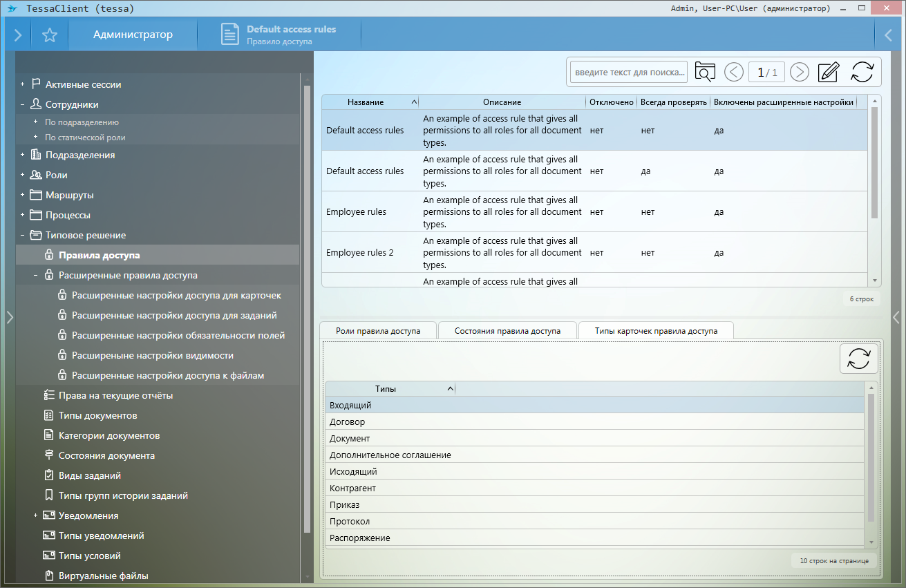The height and width of the screenshot is (588, 906).
Task: Click the edit card pencil icon
Action: (x=828, y=72)
